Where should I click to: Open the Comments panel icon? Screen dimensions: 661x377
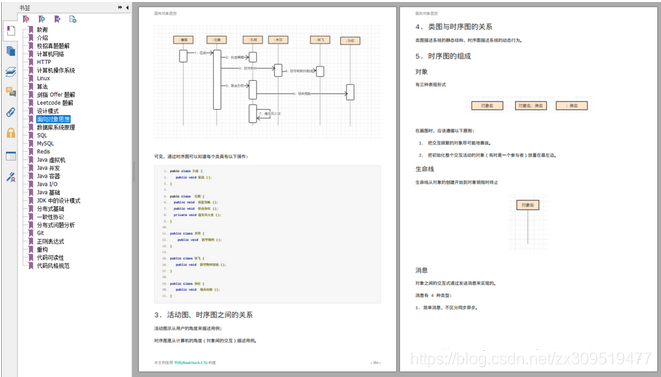(x=11, y=92)
